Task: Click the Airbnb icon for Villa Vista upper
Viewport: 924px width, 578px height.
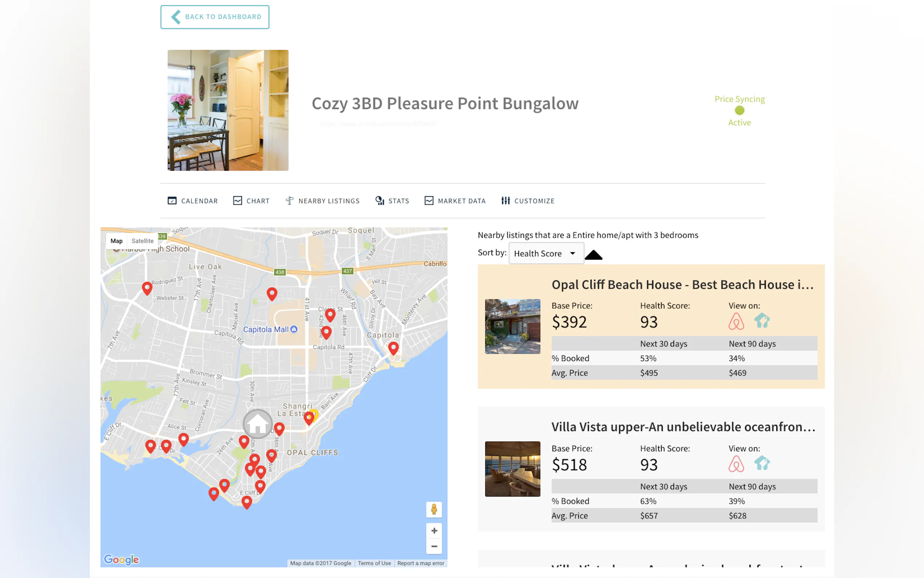Action: pyautogui.click(x=736, y=464)
